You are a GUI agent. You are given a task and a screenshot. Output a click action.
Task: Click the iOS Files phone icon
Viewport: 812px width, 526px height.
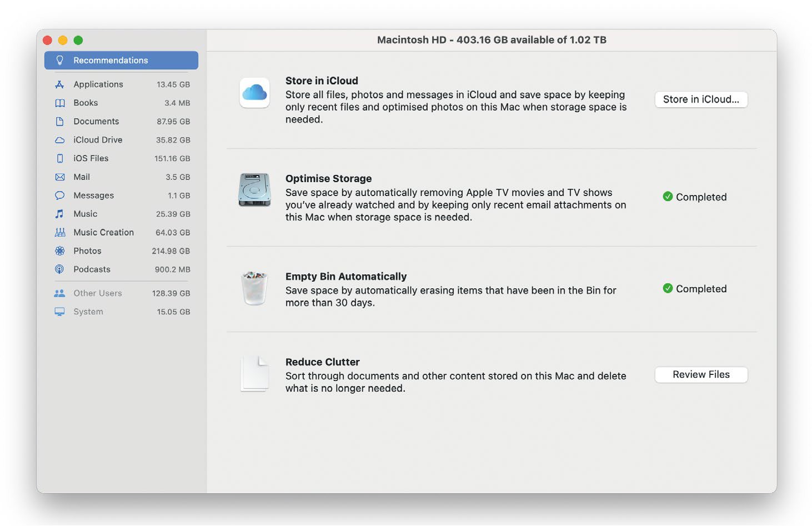click(60, 158)
